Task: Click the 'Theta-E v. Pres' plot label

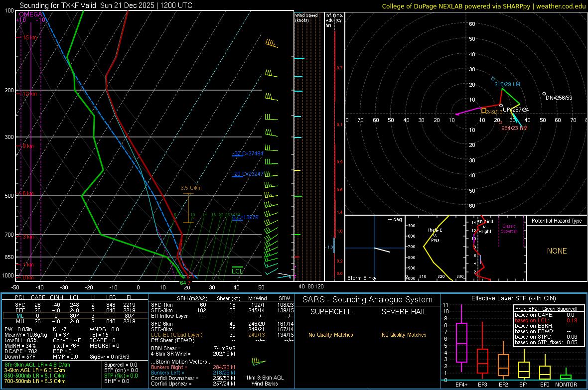Action: tap(435, 235)
